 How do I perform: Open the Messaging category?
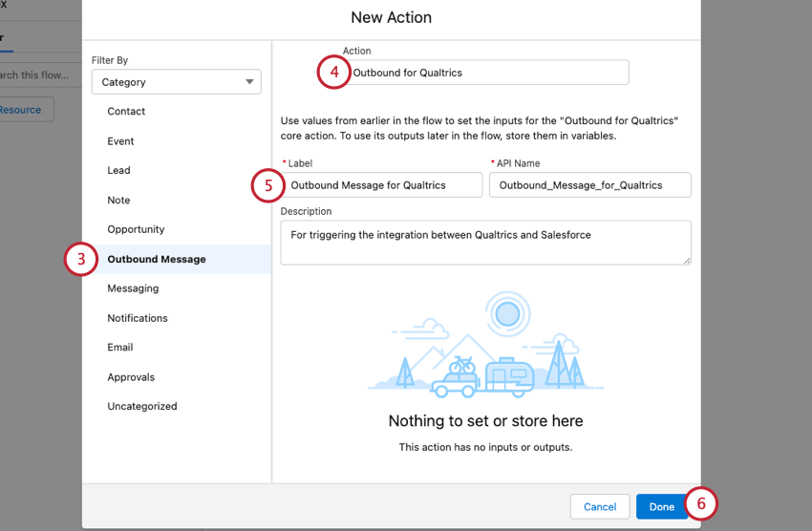pyautogui.click(x=133, y=288)
